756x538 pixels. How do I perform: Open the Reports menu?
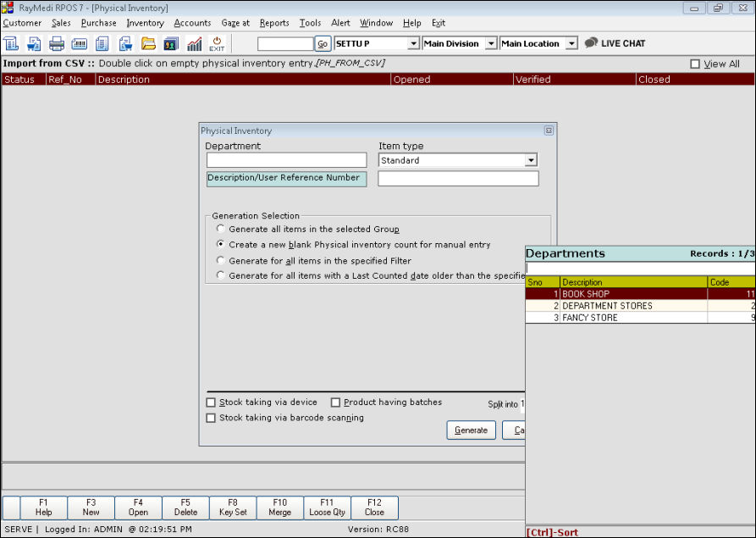tap(274, 23)
